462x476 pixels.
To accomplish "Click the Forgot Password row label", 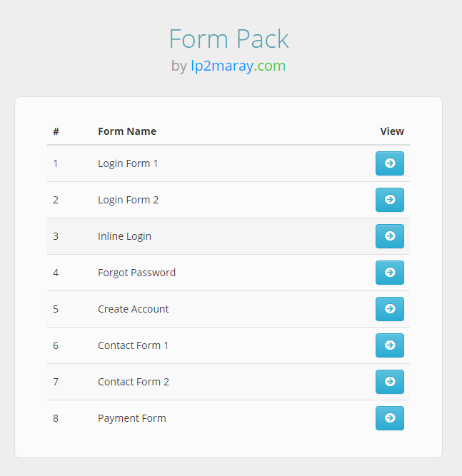I will (136, 273).
